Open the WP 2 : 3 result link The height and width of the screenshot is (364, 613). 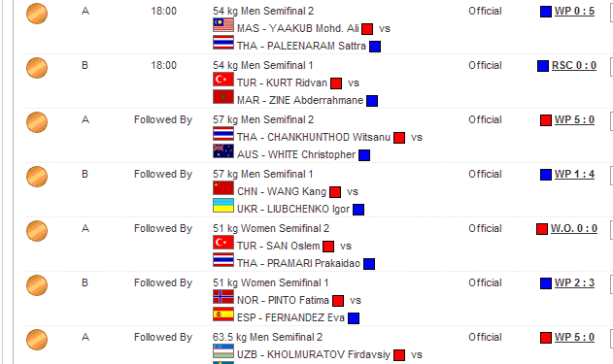click(x=574, y=282)
